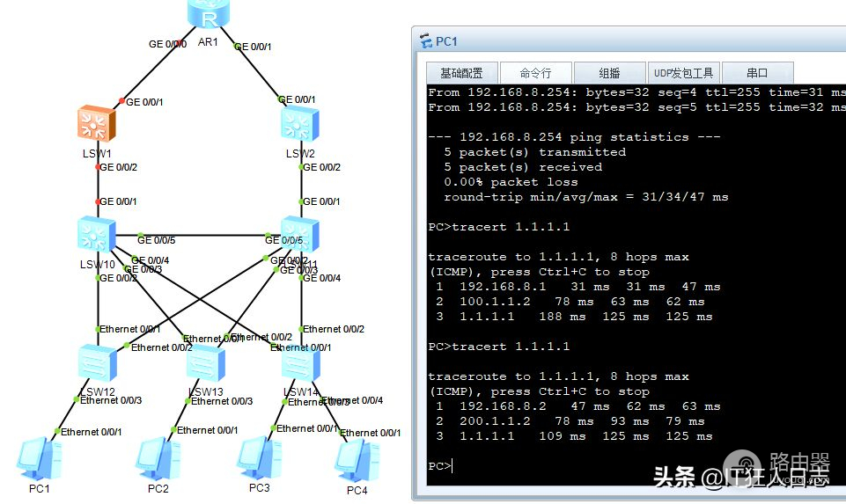
Task: Click the PC3 label under the computer
Action: click(260, 487)
